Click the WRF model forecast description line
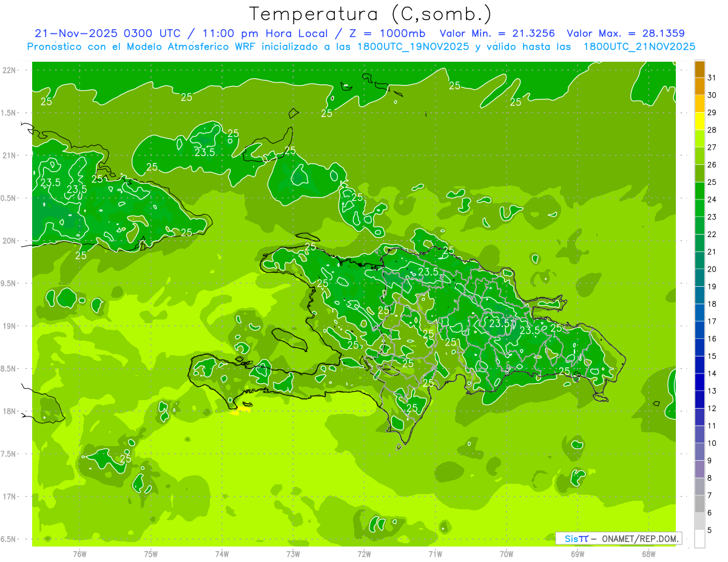This screenshot has height=562, width=728. point(361,46)
